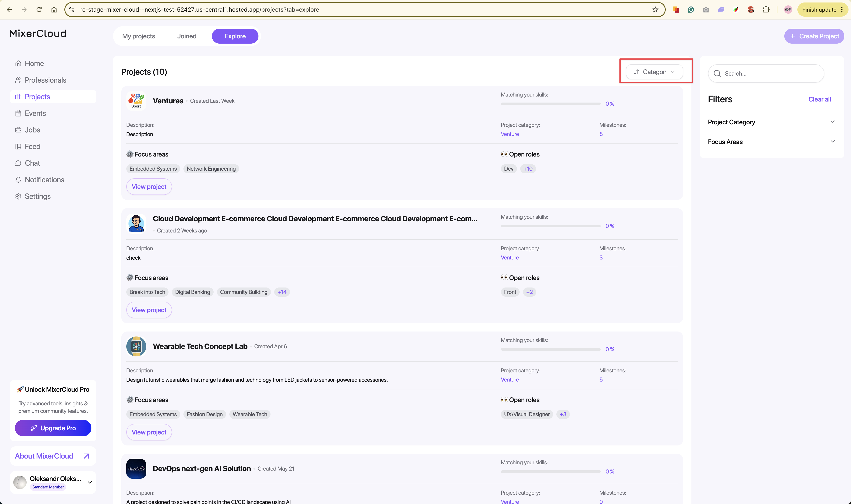
Task: Click the Settings gear icon
Action: tap(18, 196)
